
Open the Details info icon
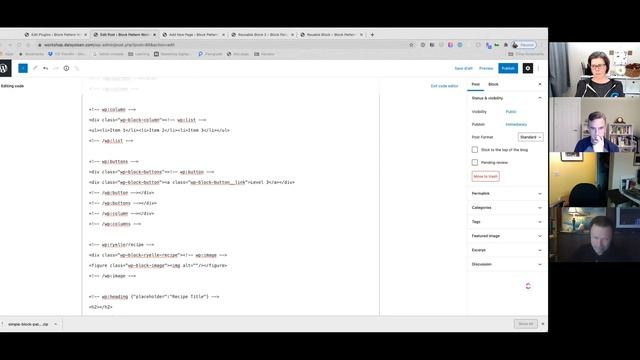[x=66, y=68]
